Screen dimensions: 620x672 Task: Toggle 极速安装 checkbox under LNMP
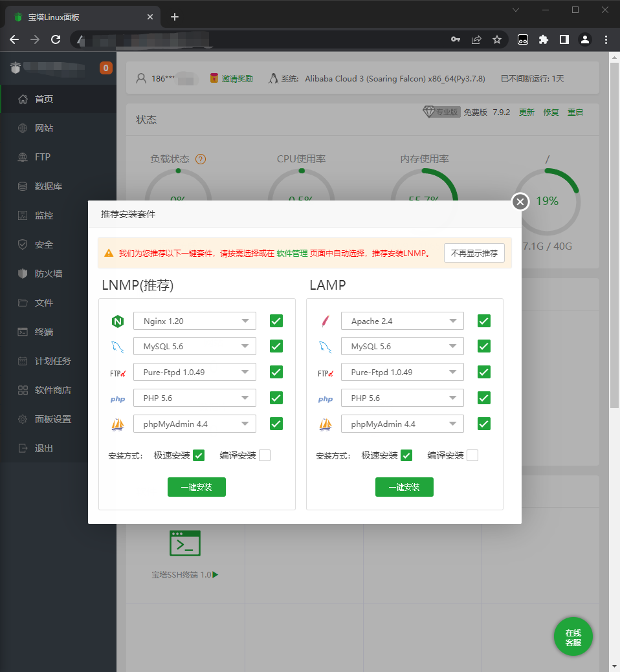point(199,455)
